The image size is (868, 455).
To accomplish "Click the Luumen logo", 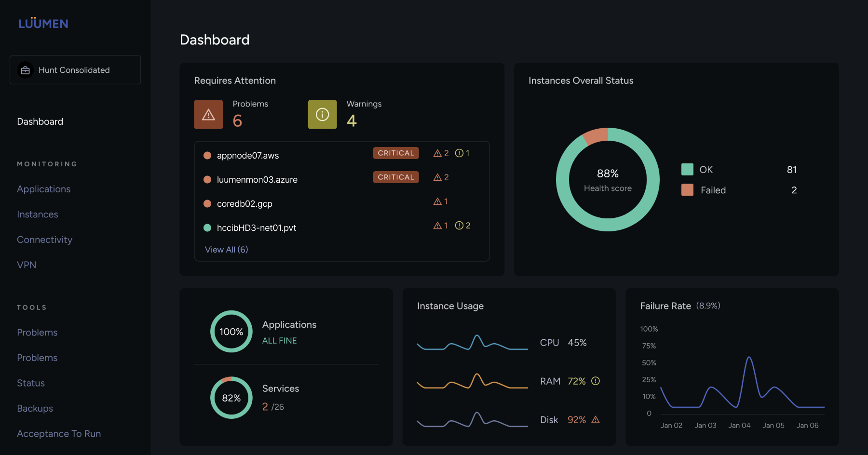I will pyautogui.click(x=43, y=23).
